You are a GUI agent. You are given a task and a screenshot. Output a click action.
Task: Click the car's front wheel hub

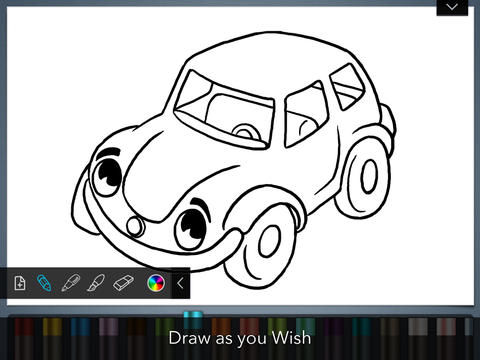269,242
